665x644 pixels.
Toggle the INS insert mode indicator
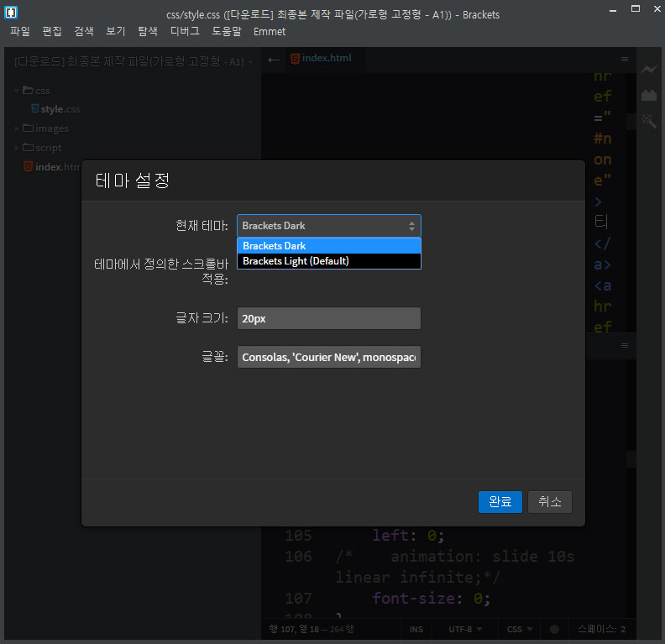416,629
